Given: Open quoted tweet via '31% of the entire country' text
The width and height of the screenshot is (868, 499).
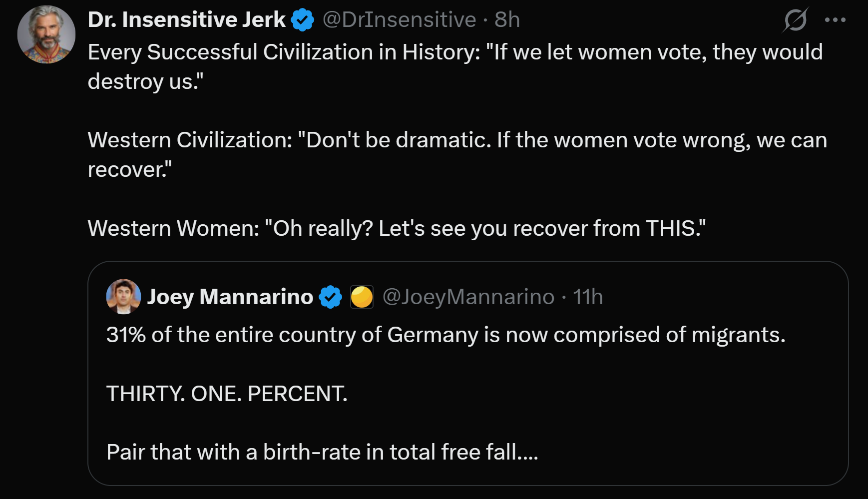Looking at the screenshot, I should (445, 335).
